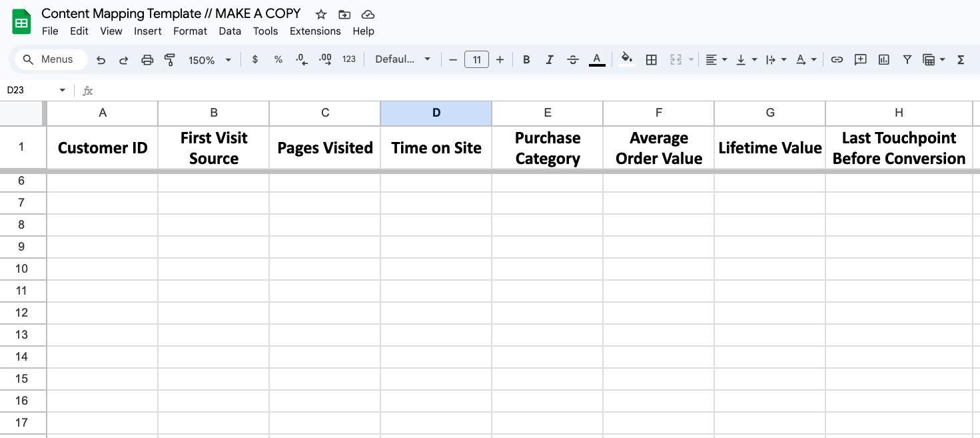Activate the paint format tool
The width and height of the screenshot is (980, 438).
point(169,60)
